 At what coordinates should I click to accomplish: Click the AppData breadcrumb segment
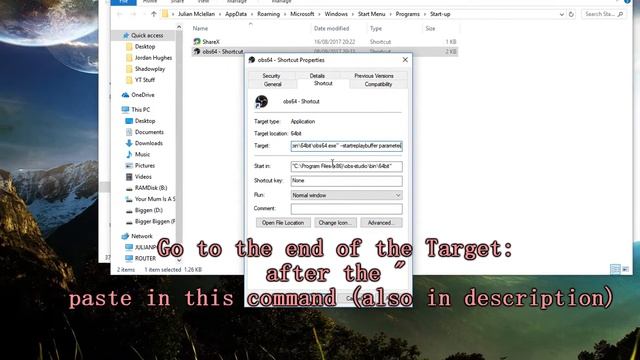(236, 14)
